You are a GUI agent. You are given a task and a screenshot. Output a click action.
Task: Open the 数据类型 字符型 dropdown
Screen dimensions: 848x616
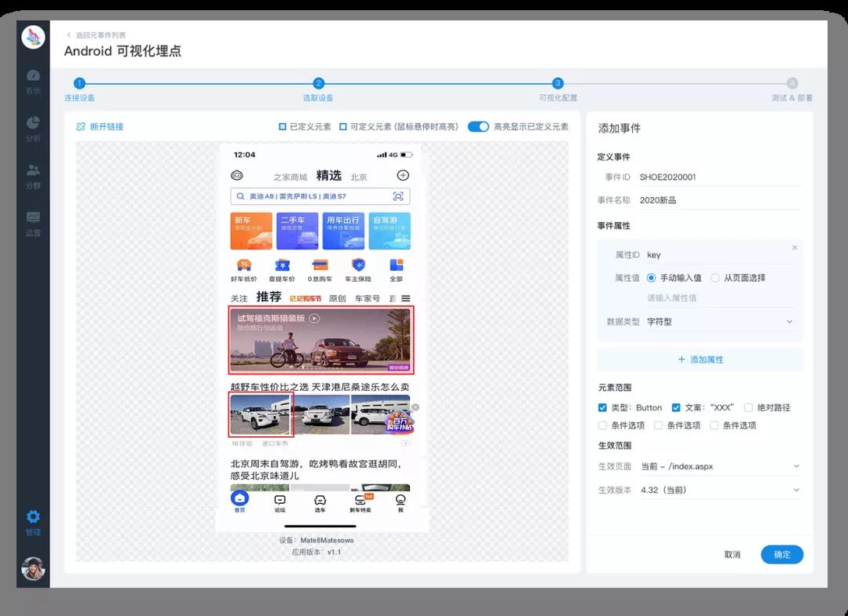tap(720, 322)
